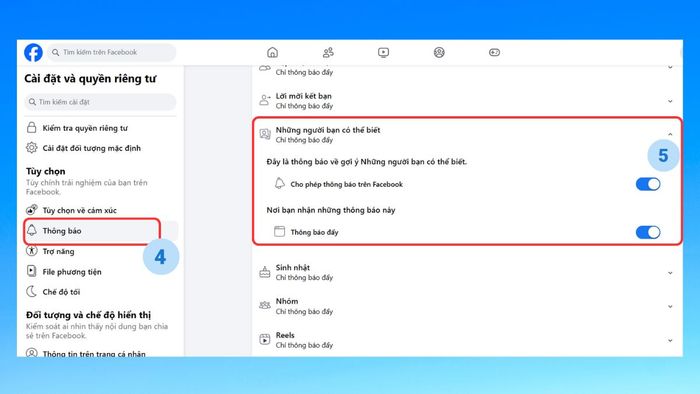700x394 pixels.
Task: Toggle the Thông báo đẩy switch
Action: 648,232
